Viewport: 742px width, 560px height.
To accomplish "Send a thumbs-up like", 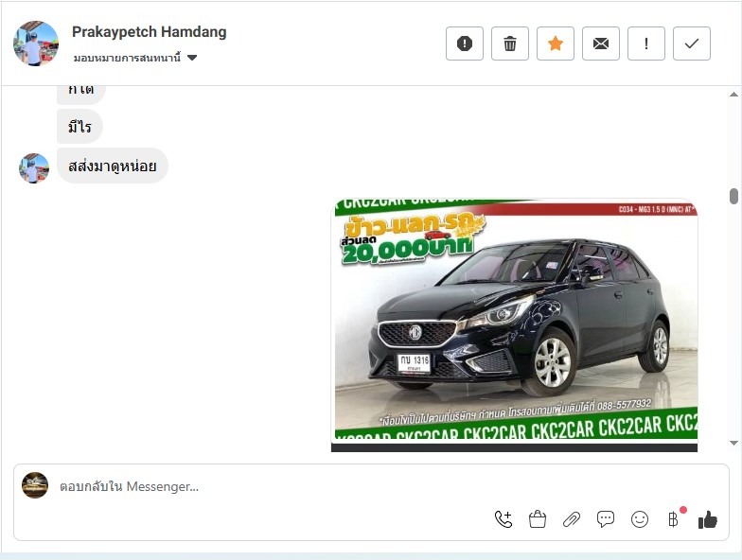I will (x=708, y=519).
